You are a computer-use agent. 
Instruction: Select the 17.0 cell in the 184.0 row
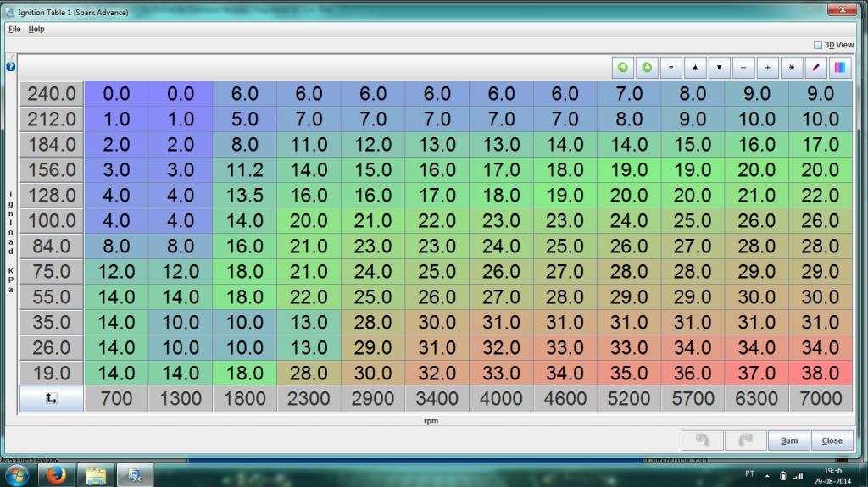821,145
